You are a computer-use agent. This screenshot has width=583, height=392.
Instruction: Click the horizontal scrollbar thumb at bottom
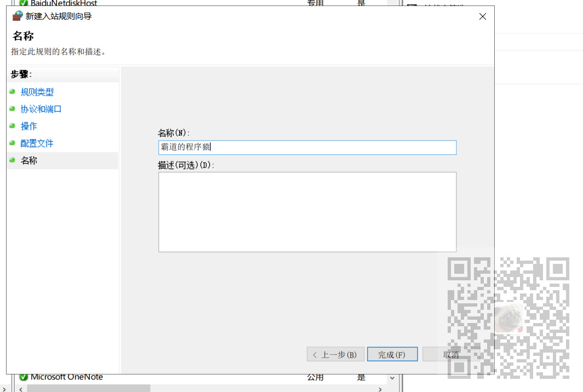[89, 389]
